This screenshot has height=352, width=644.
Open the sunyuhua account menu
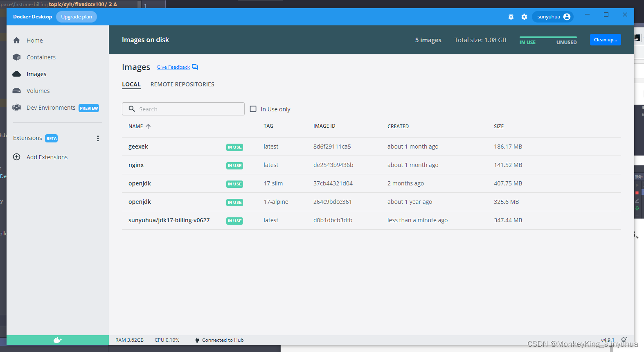click(553, 17)
